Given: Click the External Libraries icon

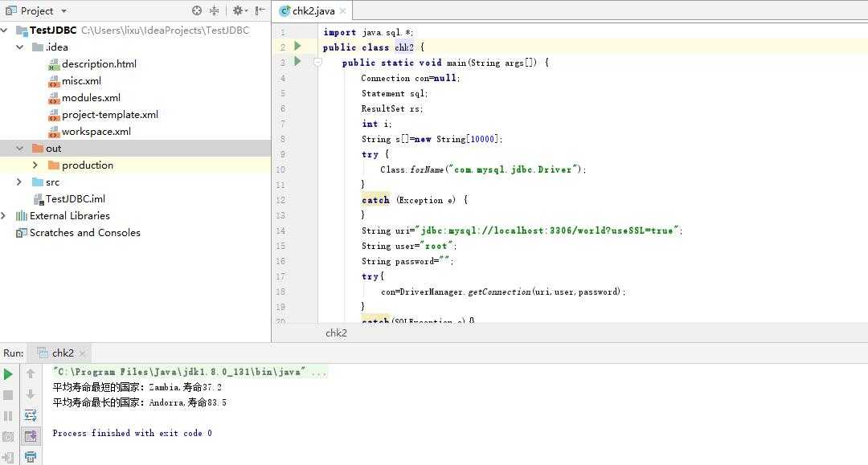Looking at the screenshot, I should point(22,216).
